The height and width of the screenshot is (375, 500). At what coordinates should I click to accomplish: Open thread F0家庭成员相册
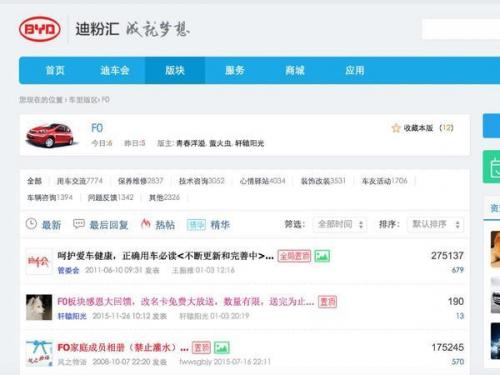tap(123, 348)
